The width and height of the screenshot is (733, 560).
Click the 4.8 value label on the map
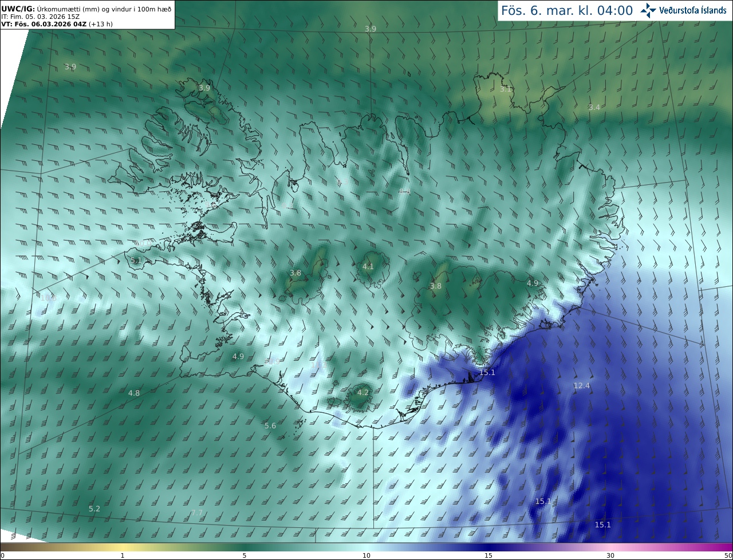pos(134,393)
